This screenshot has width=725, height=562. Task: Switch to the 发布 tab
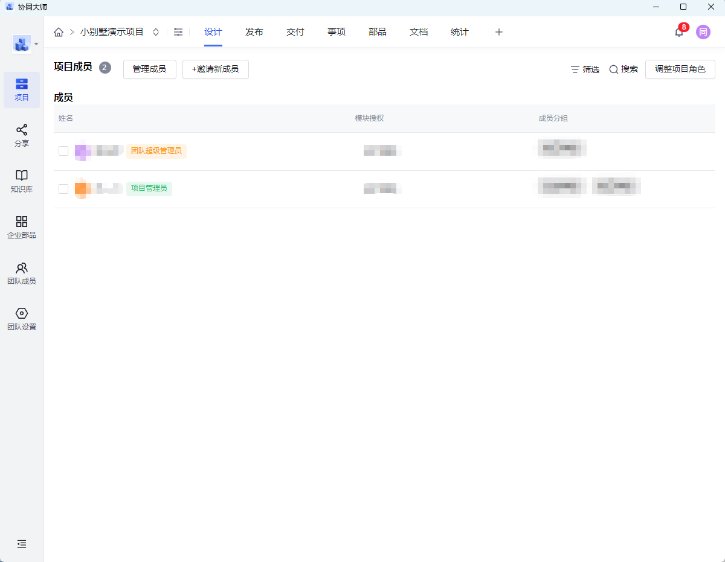(254, 32)
